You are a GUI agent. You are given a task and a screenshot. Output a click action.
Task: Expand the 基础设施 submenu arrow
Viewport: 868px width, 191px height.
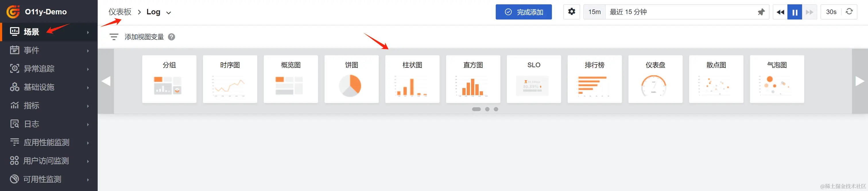click(88, 87)
